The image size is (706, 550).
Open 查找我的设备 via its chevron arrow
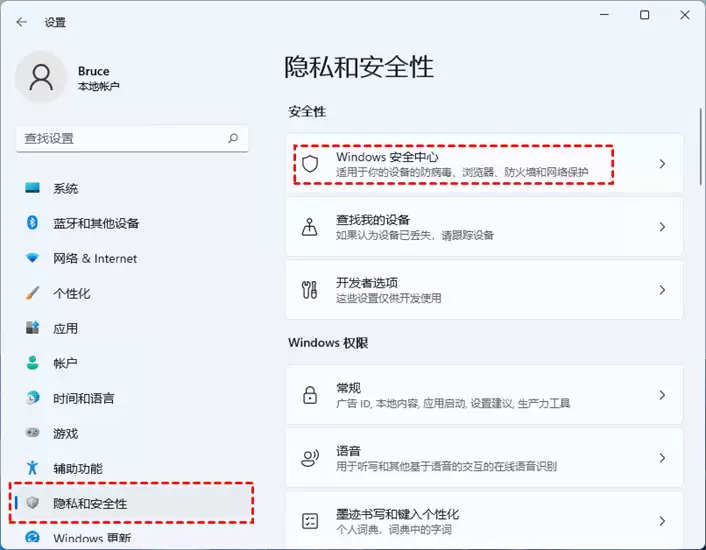662,227
